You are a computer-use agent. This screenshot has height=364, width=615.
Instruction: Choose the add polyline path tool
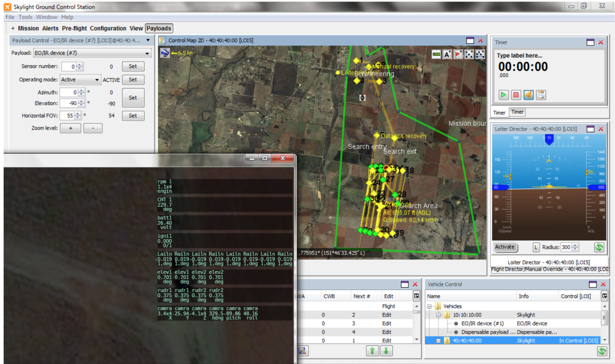(469, 54)
